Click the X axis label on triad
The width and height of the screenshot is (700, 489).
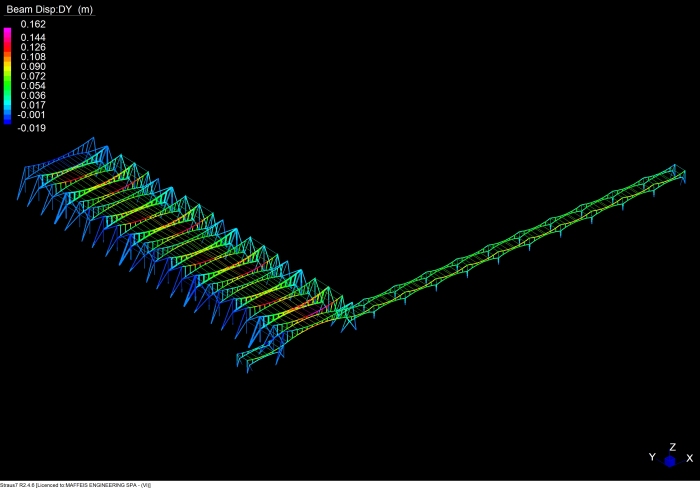pyautogui.click(x=689, y=458)
